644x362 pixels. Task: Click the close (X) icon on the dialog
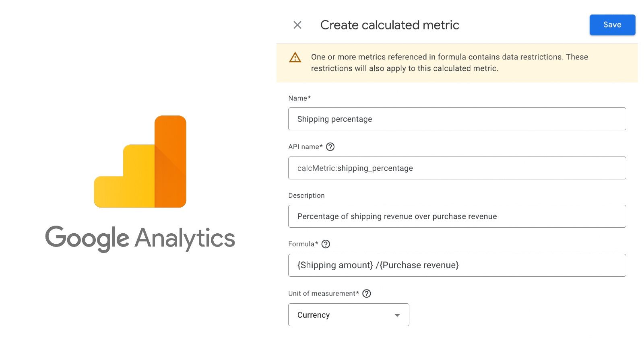tap(297, 25)
